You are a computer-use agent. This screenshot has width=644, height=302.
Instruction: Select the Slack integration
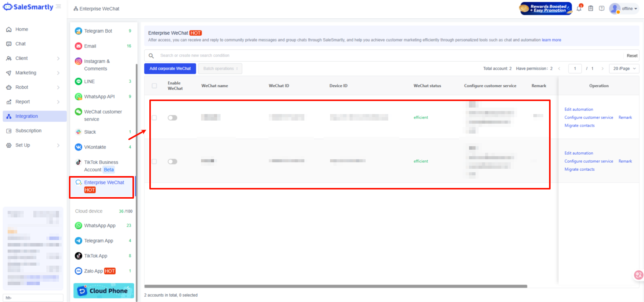[x=90, y=132]
